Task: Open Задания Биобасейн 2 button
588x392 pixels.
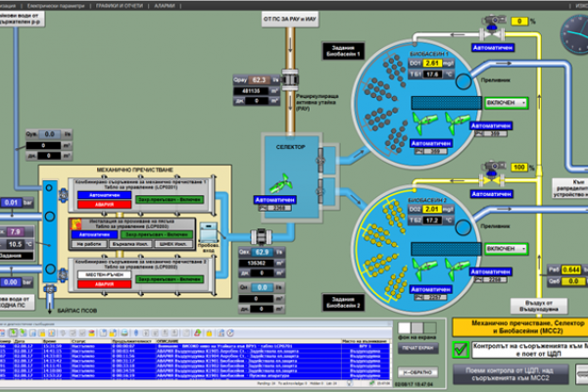Action: click(343, 303)
